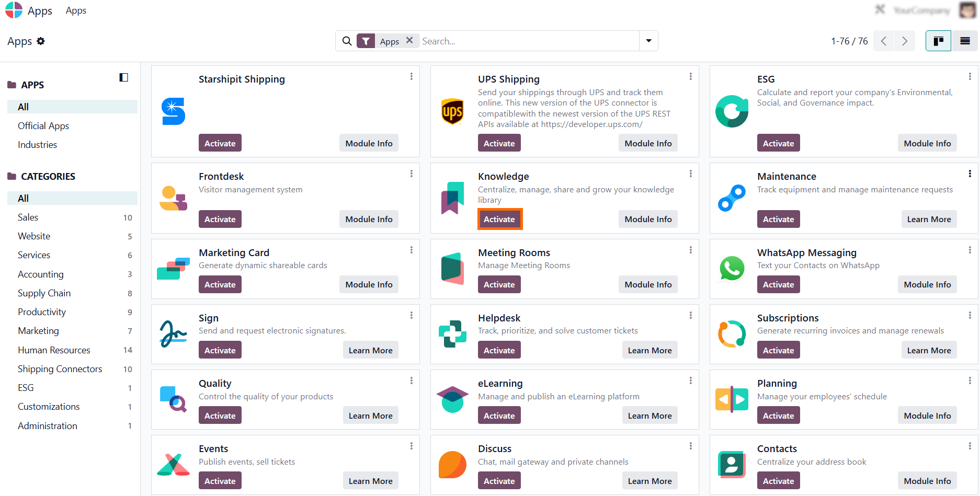The height and width of the screenshot is (496, 980).
Task: Open the debug tools icon in header
Action: click(880, 9)
